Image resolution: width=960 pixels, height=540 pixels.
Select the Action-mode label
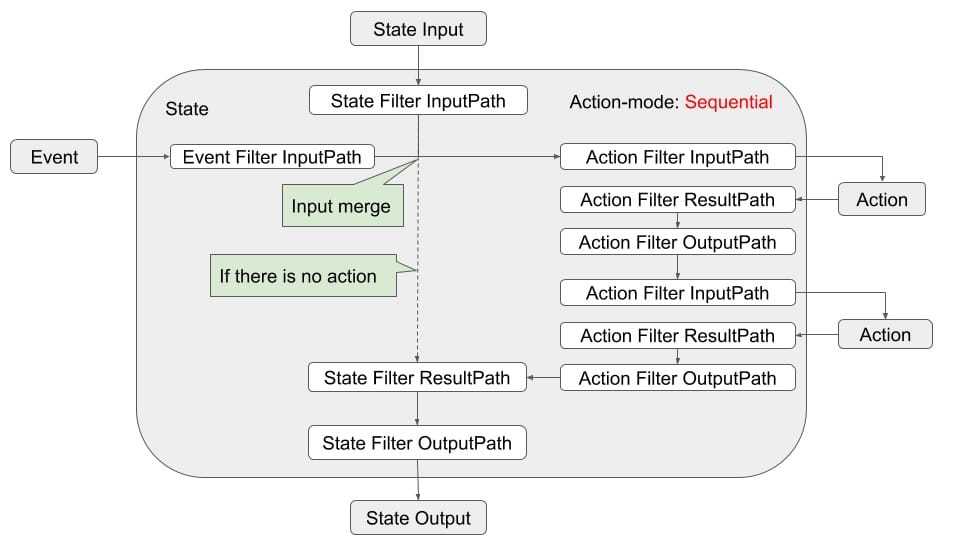pyautogui.click(x=624, y=102)
